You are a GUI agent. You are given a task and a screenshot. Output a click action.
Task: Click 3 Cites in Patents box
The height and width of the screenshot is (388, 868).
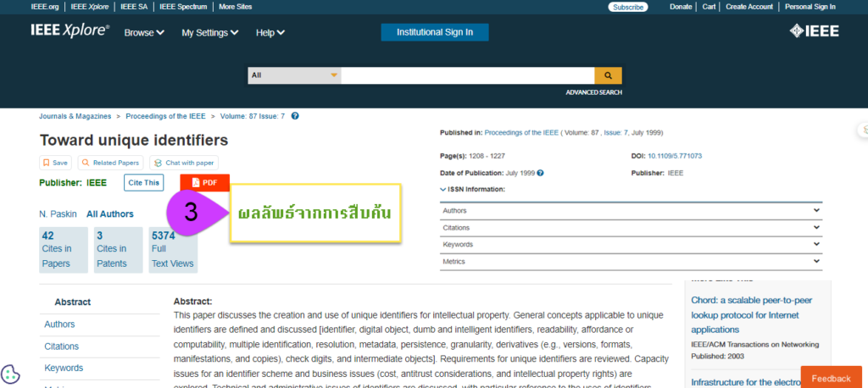point(119,250)
